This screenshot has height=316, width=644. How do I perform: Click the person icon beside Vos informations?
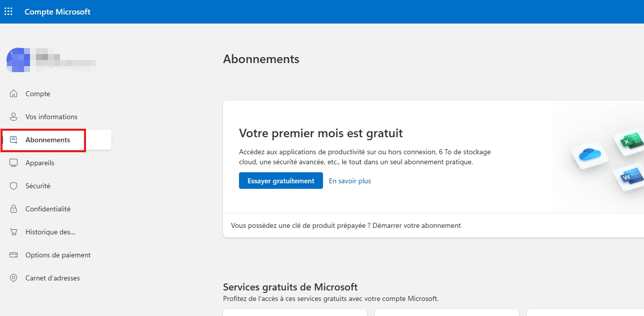click(x=14, y=117)
